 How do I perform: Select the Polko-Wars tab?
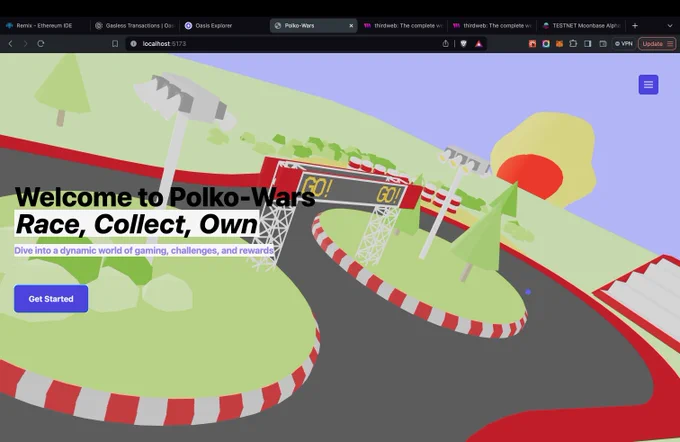pyautogui.click(x=314, y=26)
